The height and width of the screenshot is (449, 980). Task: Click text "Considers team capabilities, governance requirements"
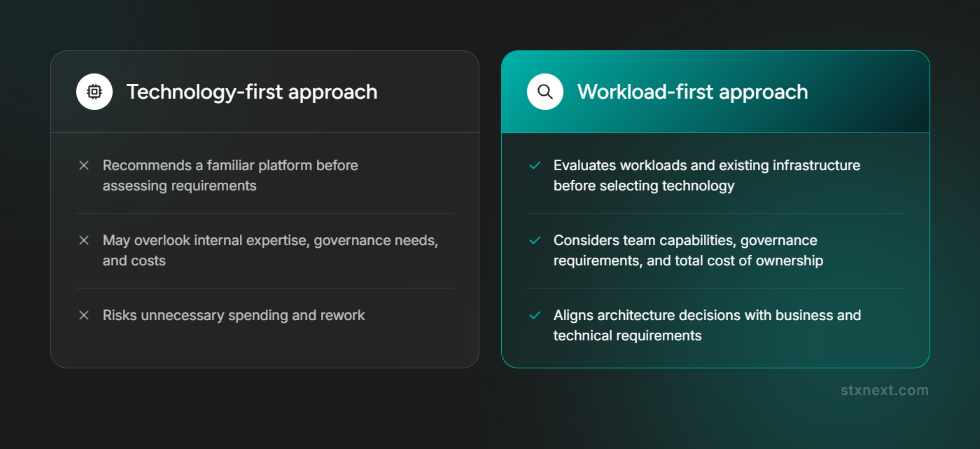pos(688,250)
